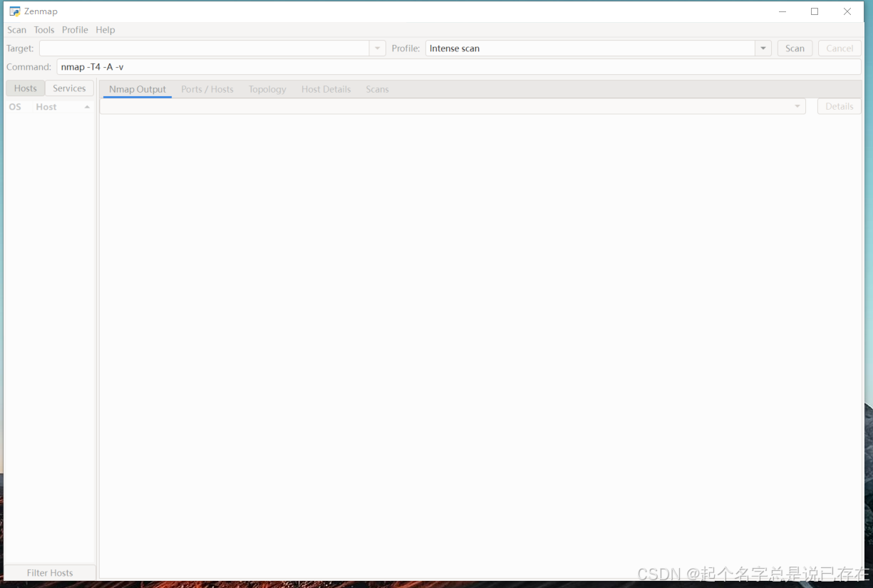
Task: Open the Profile menu
Action: [75, 30]
